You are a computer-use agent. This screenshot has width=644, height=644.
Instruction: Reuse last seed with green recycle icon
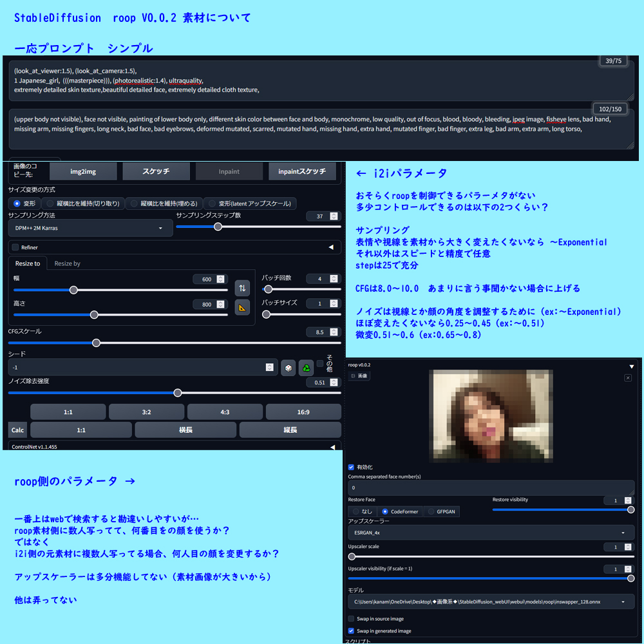pyautogui.click(x=306, y=368)
